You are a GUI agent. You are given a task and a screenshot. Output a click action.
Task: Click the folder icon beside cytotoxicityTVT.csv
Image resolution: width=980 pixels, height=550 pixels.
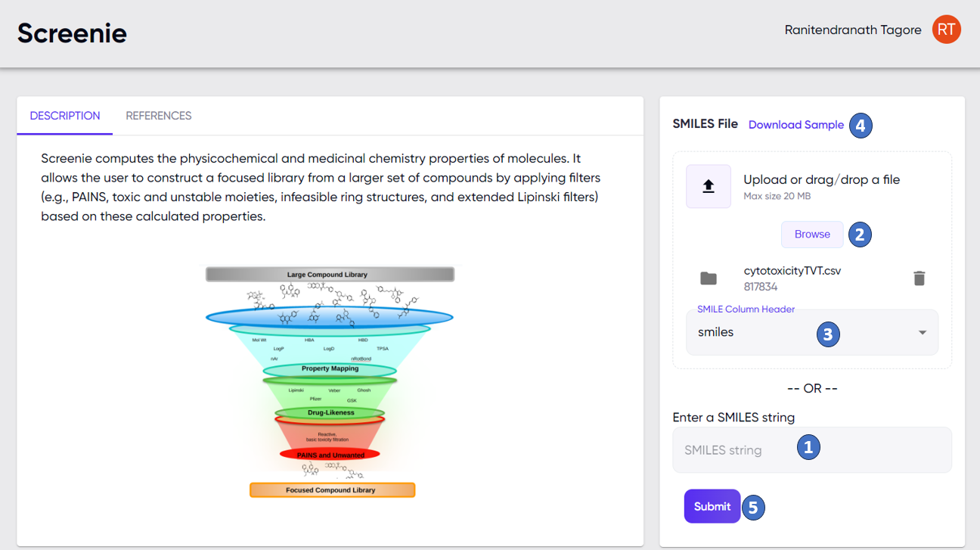pyautogui.click(x=709, y=278)
